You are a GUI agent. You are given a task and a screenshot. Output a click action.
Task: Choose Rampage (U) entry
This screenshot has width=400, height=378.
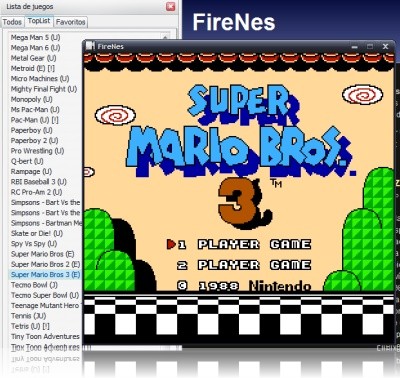coord(31,172)
